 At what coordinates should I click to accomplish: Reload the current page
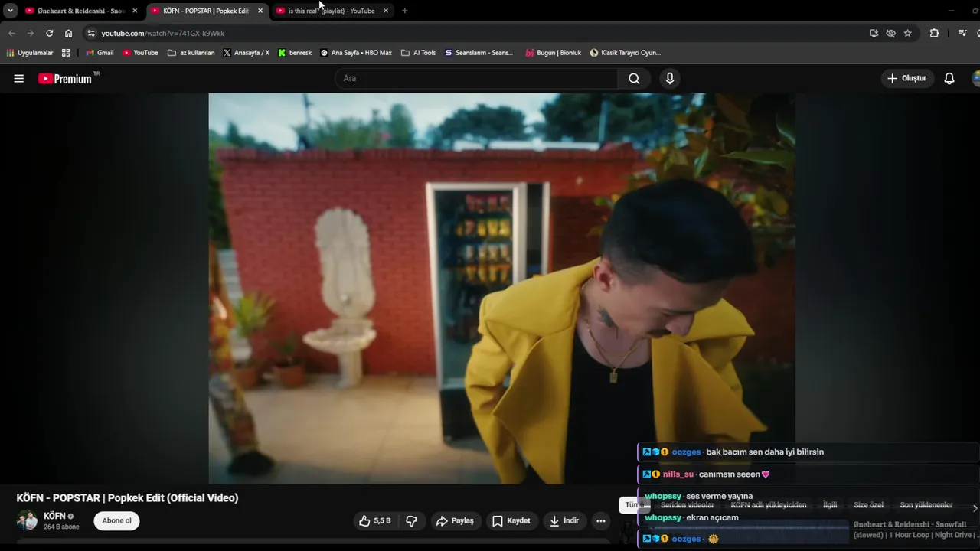50,33
